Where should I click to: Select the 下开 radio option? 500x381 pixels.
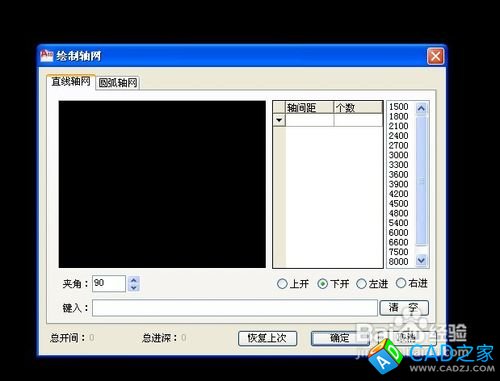(x=333, y=284)
